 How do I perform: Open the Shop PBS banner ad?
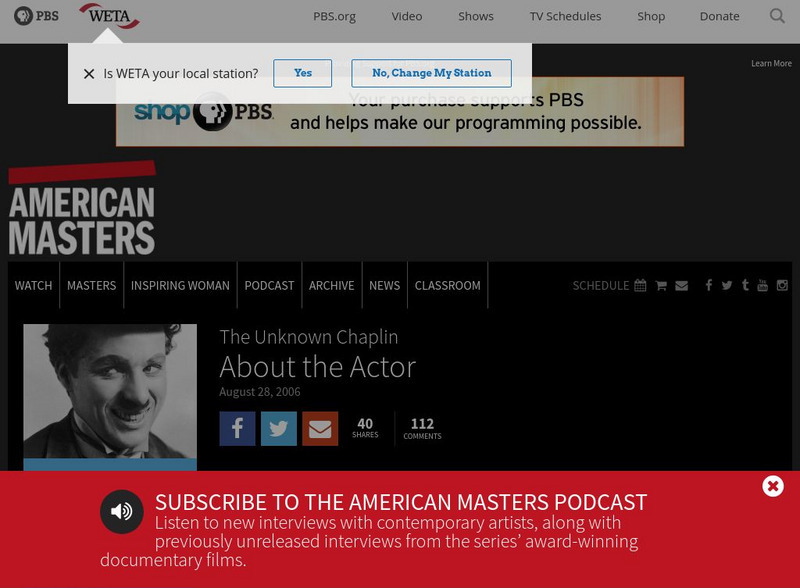tap(400, 112)
